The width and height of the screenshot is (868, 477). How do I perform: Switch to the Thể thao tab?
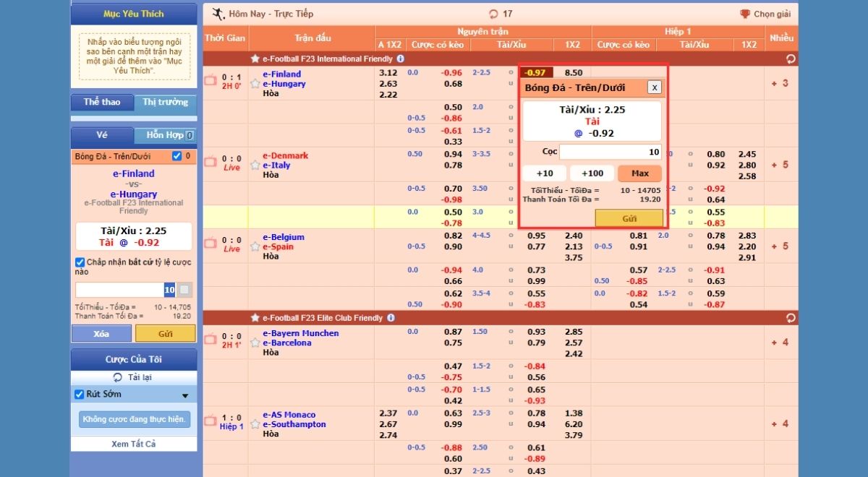pos(102,102)
